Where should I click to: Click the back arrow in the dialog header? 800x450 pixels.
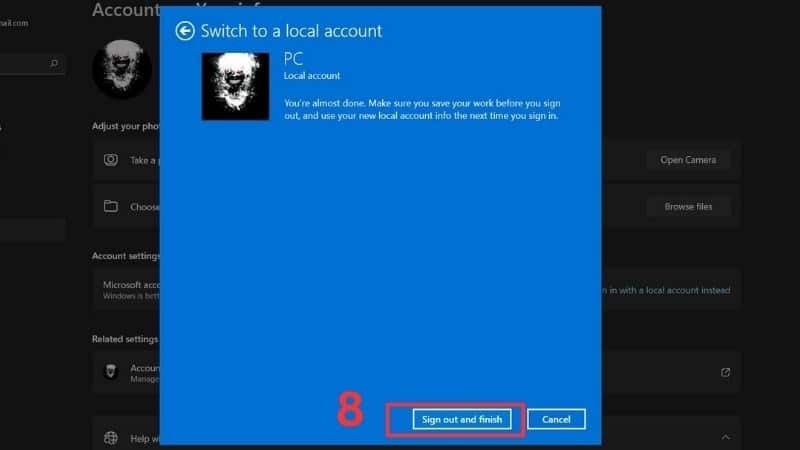(184, 31)
